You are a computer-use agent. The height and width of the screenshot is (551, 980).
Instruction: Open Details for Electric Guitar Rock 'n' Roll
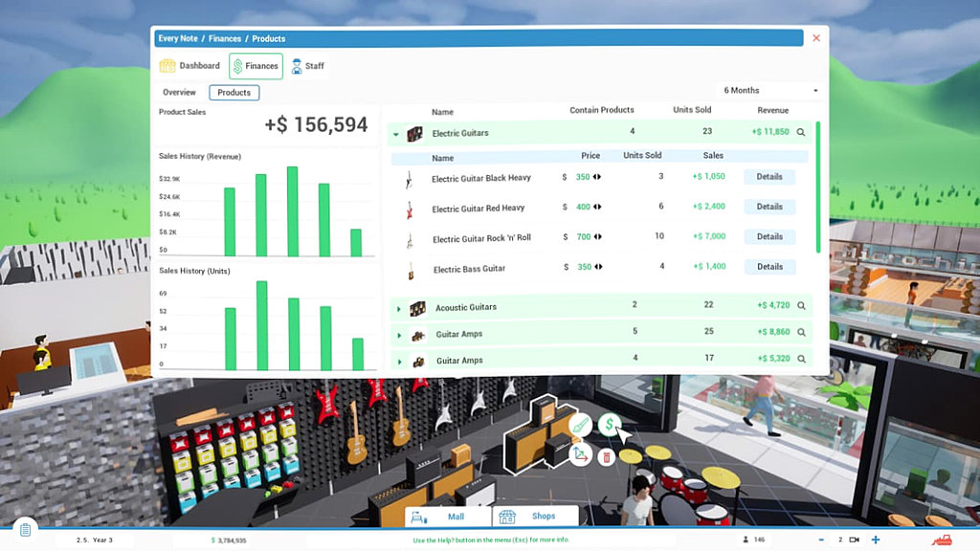(x=769, y=237)
